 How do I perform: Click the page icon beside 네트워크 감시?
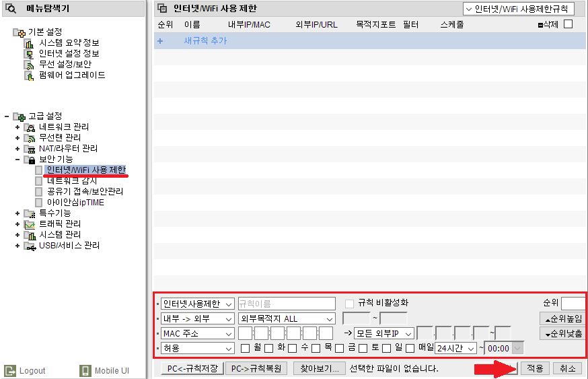click(x=38, y=181)
